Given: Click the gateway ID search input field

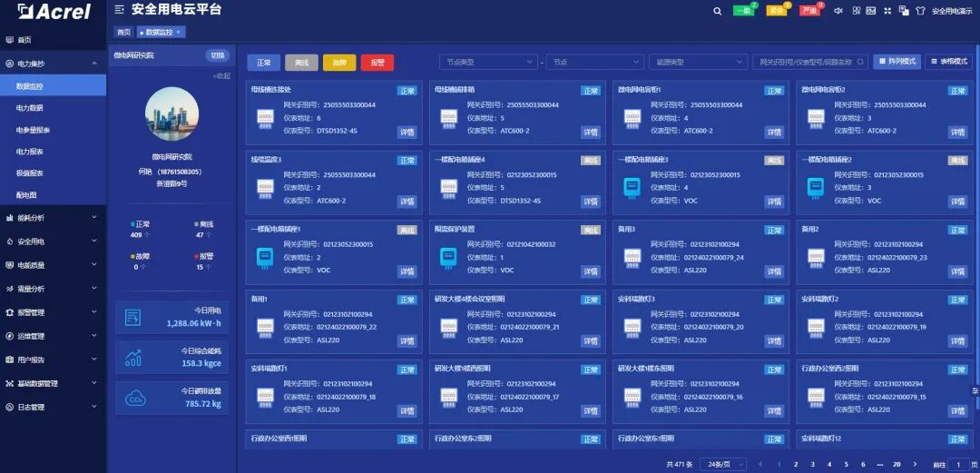Looking at the screenshot, I should click(x=808, y=63).
